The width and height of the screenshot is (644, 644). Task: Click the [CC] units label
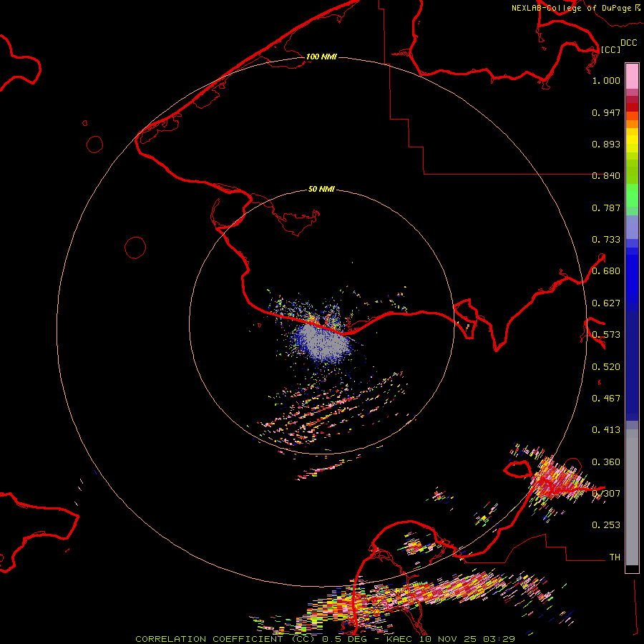[x=610, y=49]
